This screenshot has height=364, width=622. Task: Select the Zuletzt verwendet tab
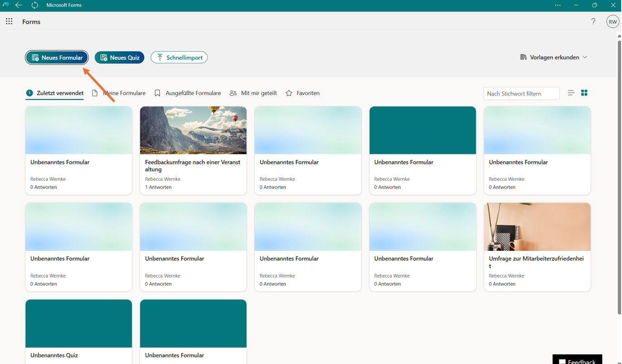coord(55,93)
